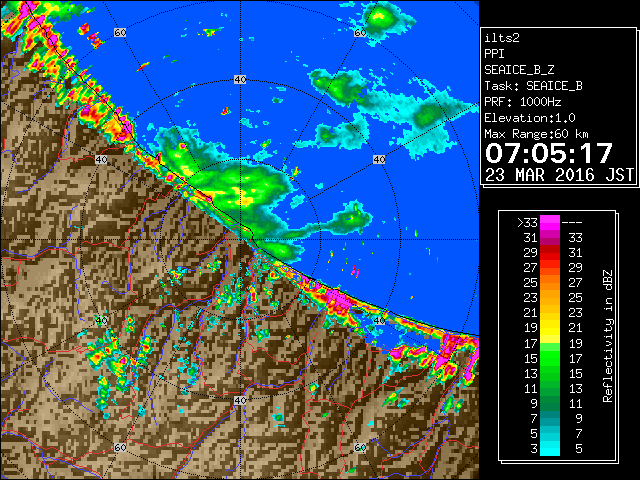Select the 'SEAICE_B_Z' product label

coord(519,70)
